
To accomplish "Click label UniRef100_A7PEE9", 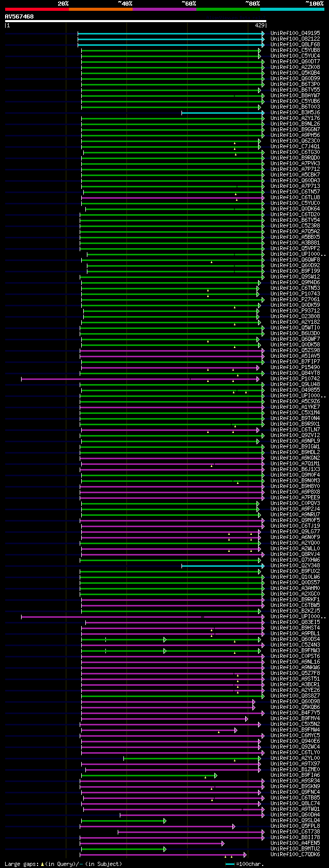I will click(x=295, y=497).
